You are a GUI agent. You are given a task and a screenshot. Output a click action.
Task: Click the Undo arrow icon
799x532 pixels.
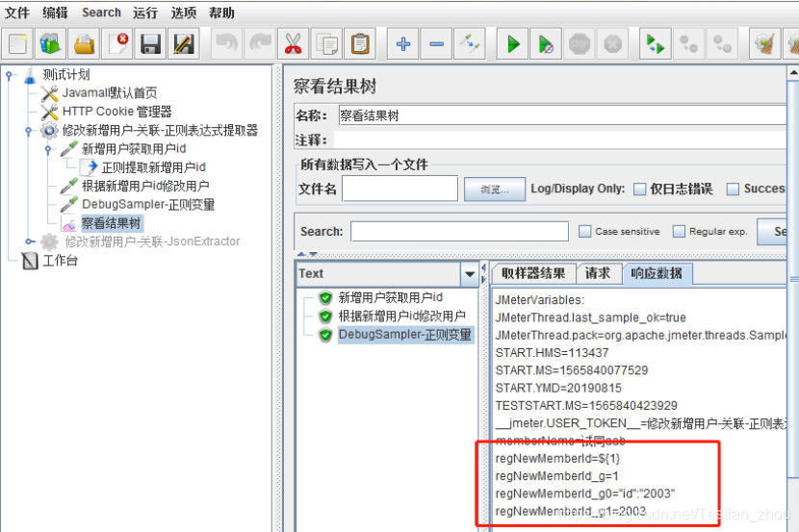coord(227,44)
